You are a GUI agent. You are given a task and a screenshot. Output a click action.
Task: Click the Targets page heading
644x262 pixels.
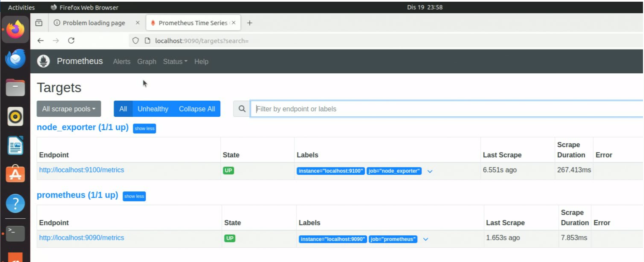(x=59, y=88)
